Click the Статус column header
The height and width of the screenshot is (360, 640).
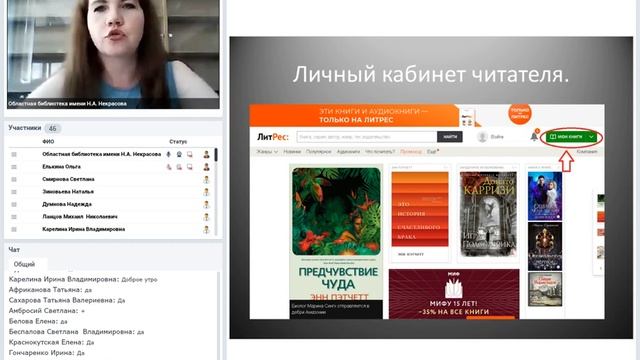[178, 142]
